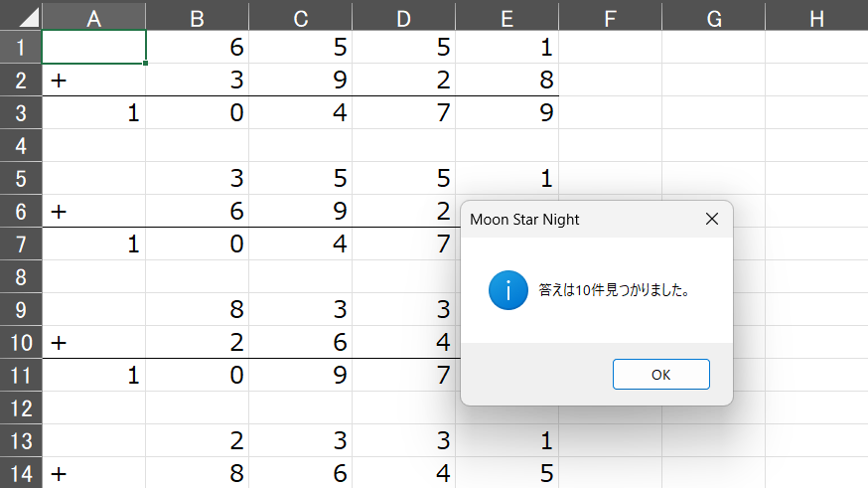
Task: Close the Moon Star Night dialog
Action: pyautogui.click(x=712, y=220)
